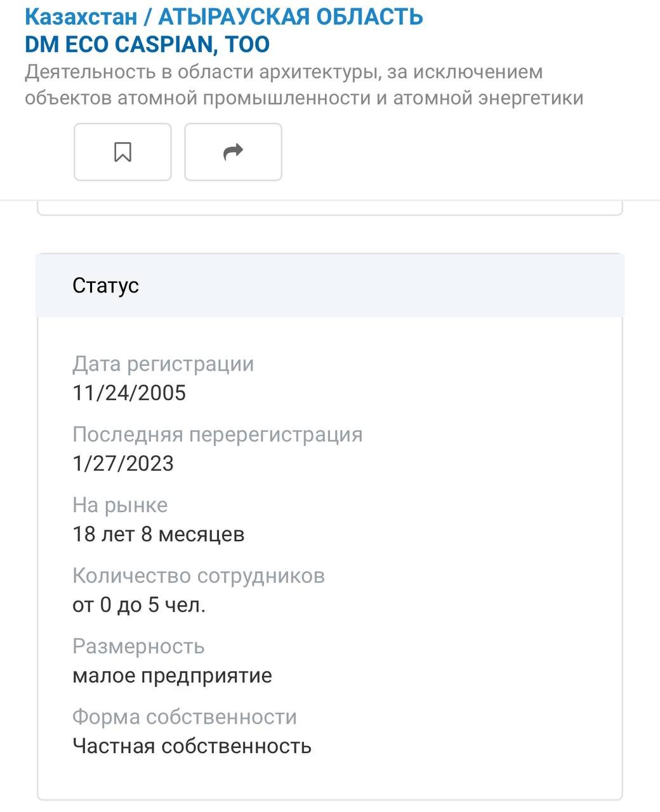Image resolution: width=660 pixels, height=812 pixels.
Task: Click the Дата регистрации label
Action: point(163,364)
